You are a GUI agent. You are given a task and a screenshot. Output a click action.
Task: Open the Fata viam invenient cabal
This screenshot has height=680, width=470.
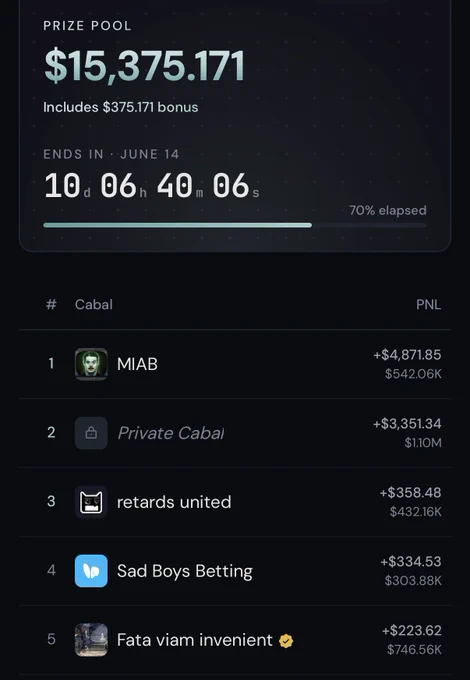coord(235,640)
